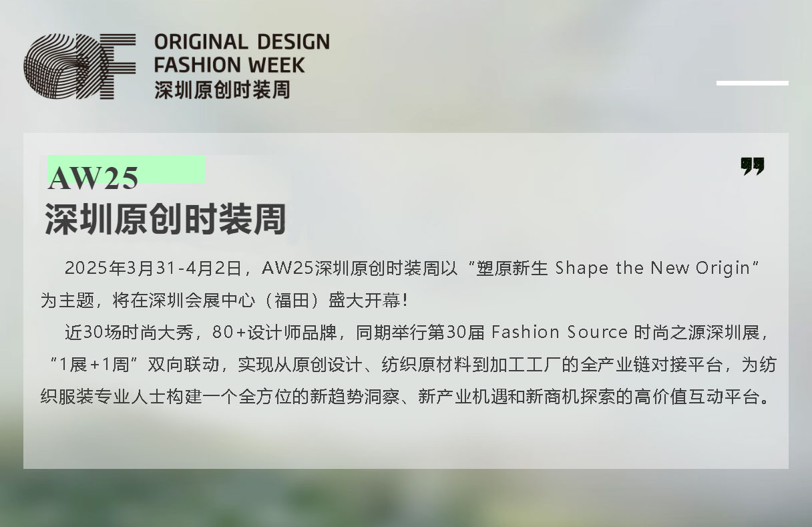This screenshot has width=812, height=527.
Task: Click the 2025年3月31-4月2日 date text
Action: point(153,269)
